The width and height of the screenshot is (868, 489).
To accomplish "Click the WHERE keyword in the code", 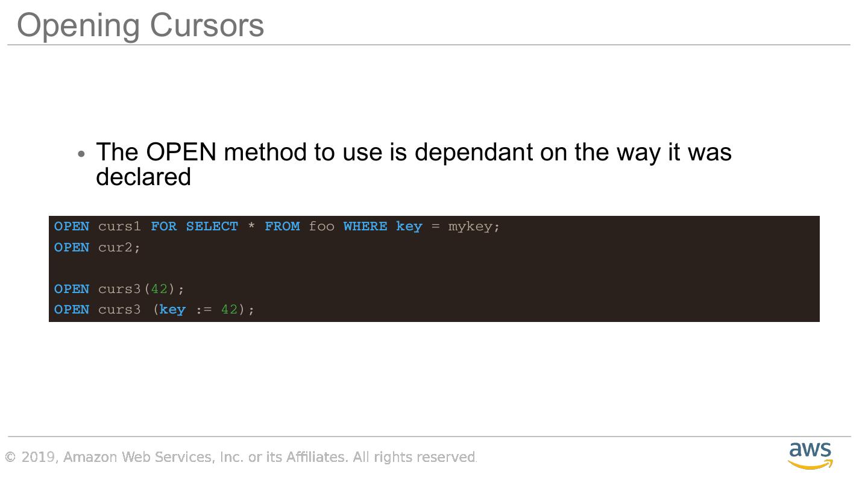I will click(x=365, y=227).
